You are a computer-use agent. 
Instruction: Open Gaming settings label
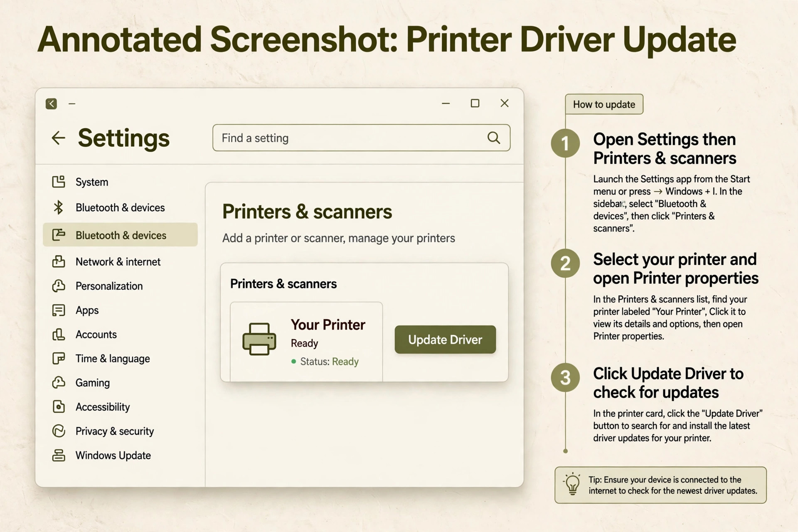tap(93, 383)
